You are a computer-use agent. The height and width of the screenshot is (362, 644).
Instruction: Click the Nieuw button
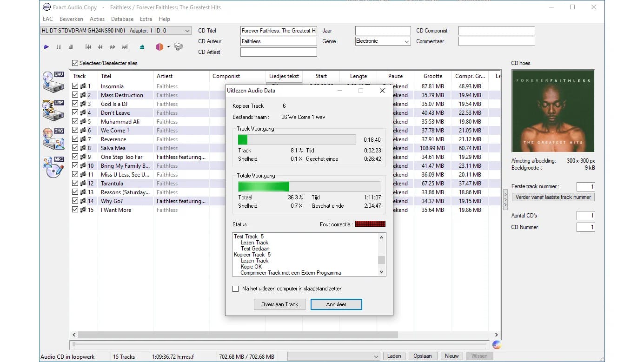[452, 356]
